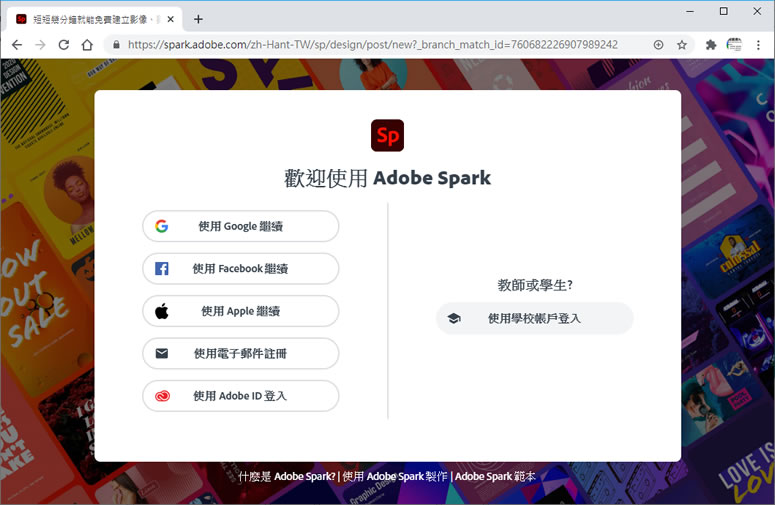
Task: Sign up using email button
Action: coord(241,354)
